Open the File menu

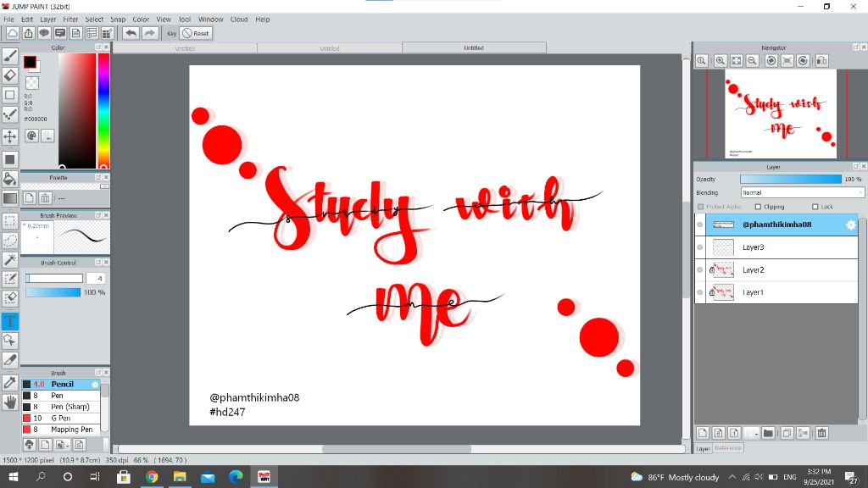pos(8,19)
